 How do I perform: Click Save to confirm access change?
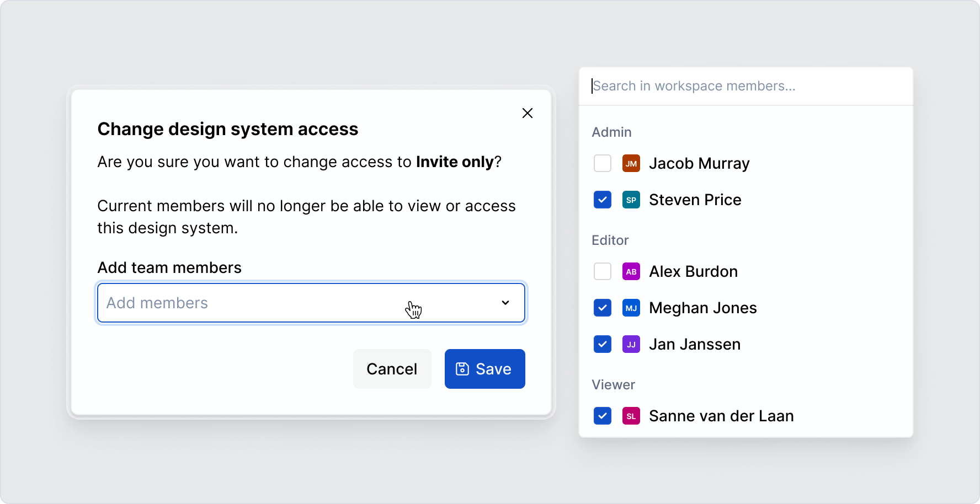[x=484, y=369]
